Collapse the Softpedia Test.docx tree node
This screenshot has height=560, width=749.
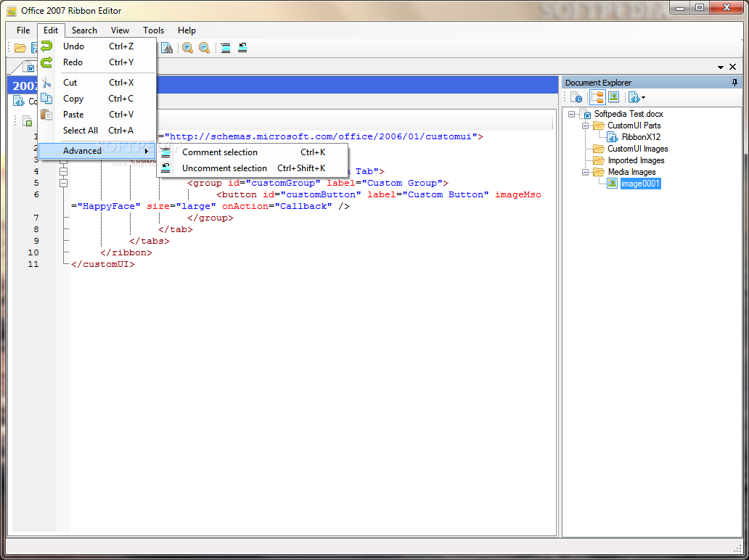(572, 114)
